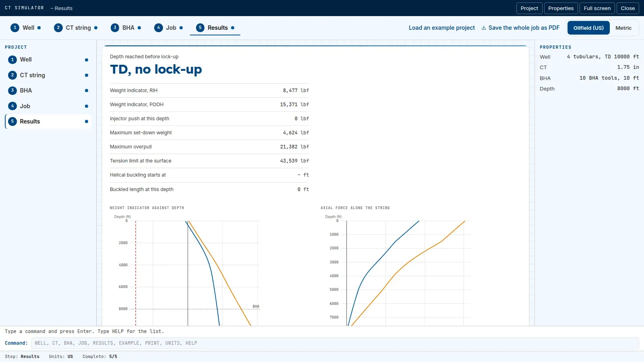Click the Project button in header
Screen dimensions: 644x362
pos(529,8)
